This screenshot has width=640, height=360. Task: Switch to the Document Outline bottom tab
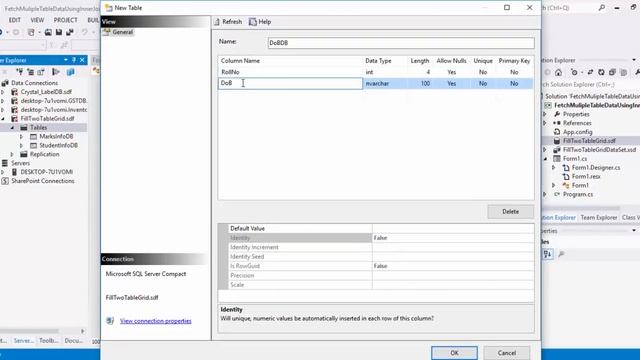(74, 340)
